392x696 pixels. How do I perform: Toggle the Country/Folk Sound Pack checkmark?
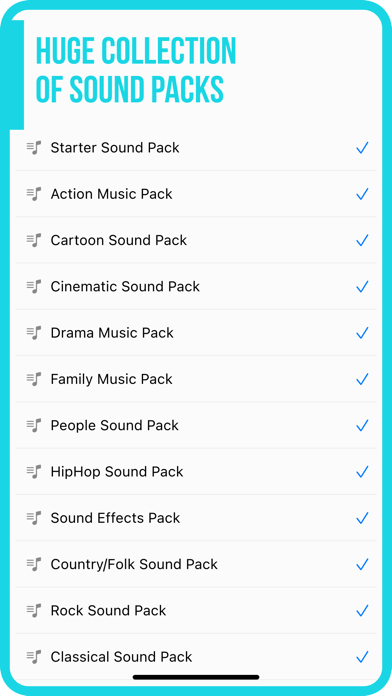point(362,565)
